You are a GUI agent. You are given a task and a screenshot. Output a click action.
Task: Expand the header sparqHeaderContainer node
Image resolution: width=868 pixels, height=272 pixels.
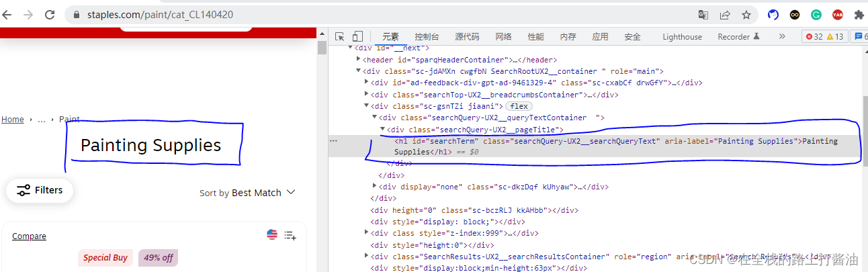(x=359, y=60)
